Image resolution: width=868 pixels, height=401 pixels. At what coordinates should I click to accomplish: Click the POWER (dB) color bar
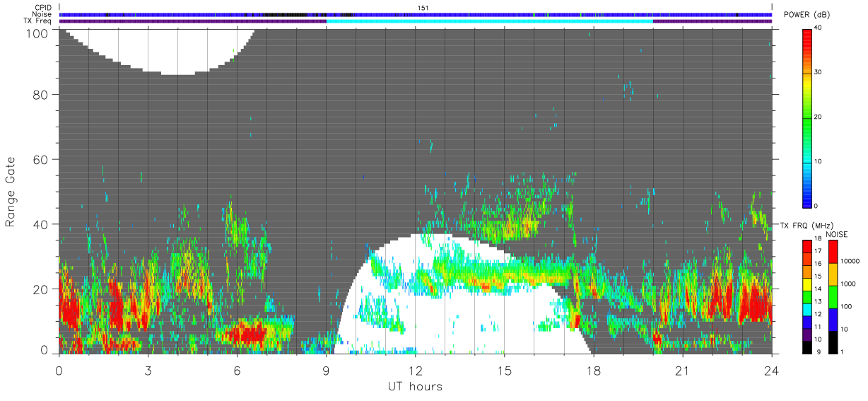807,117
